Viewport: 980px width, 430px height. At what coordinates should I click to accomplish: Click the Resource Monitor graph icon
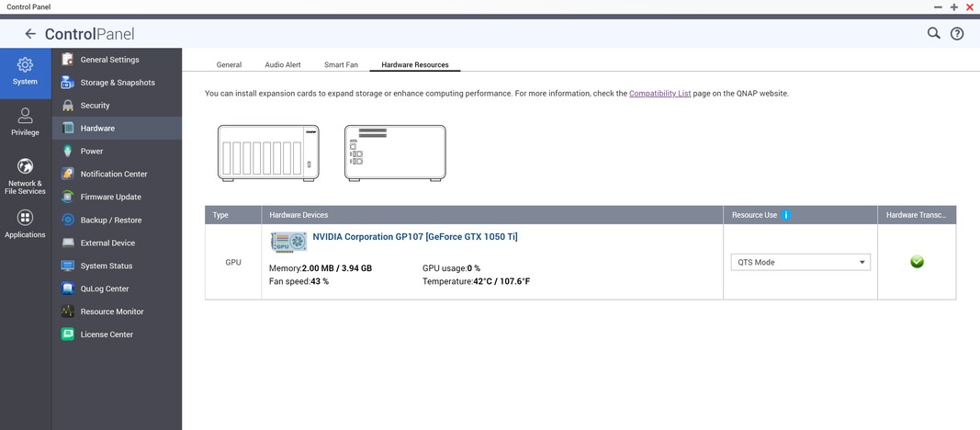tap(68, 311)
